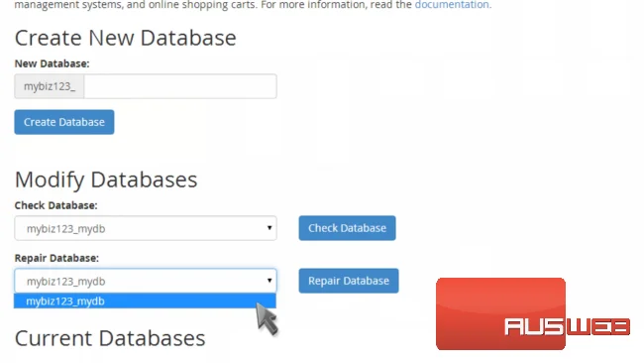Click the AUSWEB logo text
This screenshot has width=644, height=363.
(x=567, y=327)
